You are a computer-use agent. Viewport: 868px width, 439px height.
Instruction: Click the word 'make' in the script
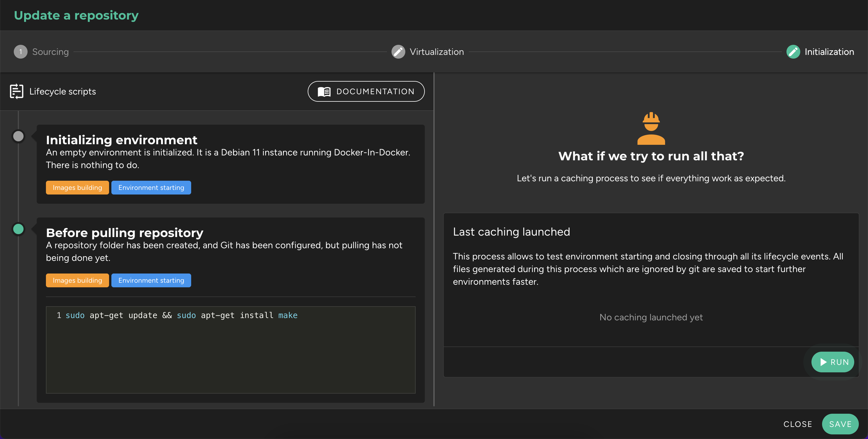(288, 315)
